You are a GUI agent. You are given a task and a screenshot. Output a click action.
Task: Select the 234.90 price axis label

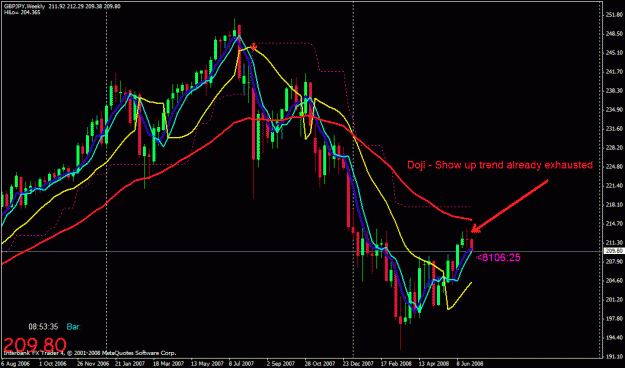click(614, 110)
